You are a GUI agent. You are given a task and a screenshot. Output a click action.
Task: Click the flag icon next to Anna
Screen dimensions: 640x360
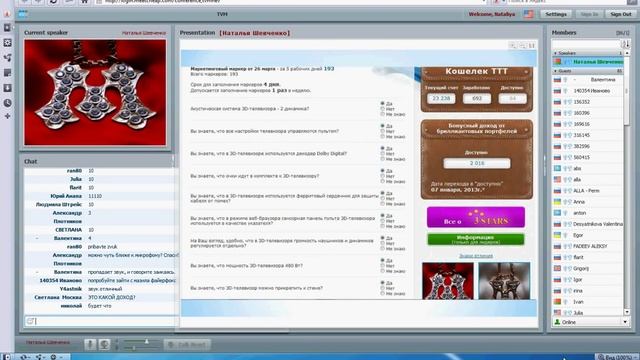coord(557,202)
